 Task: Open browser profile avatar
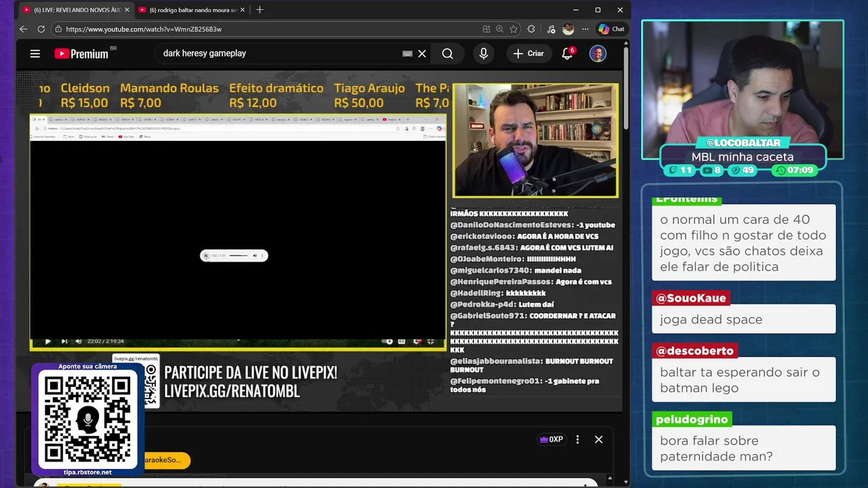[x=568, y=29]
